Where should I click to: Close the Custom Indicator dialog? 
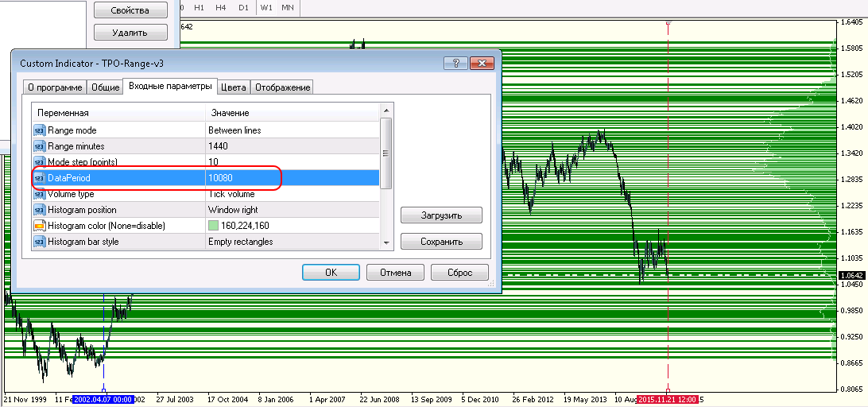[482, 63]
